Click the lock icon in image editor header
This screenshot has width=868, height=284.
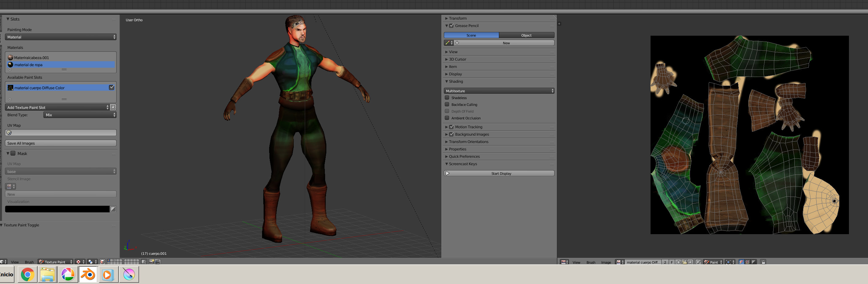click(763, 262)
